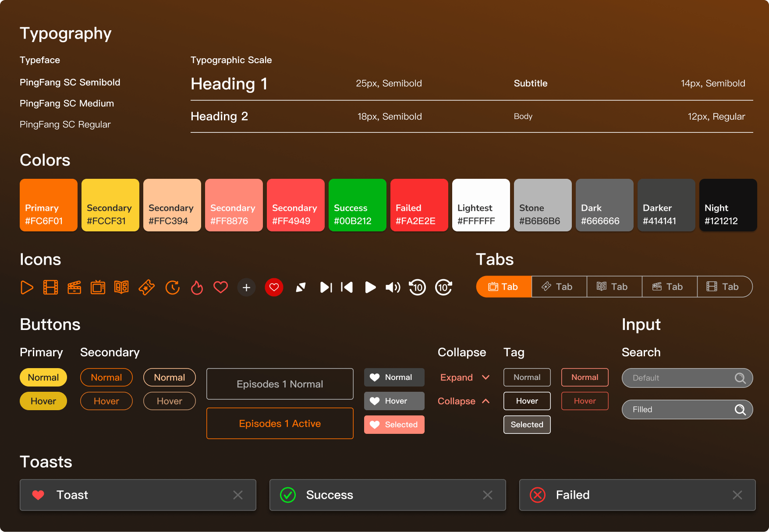This screenshot has height=532, width=769.
Task: Toggle the heart Normal favorite button
Action: point(394,377)
